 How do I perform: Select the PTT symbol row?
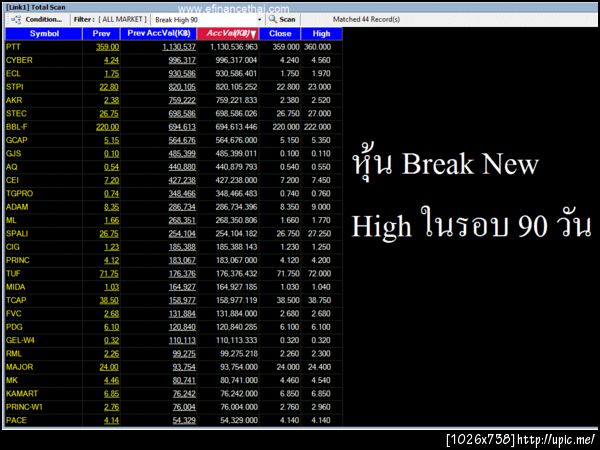[x=174, y=47]
